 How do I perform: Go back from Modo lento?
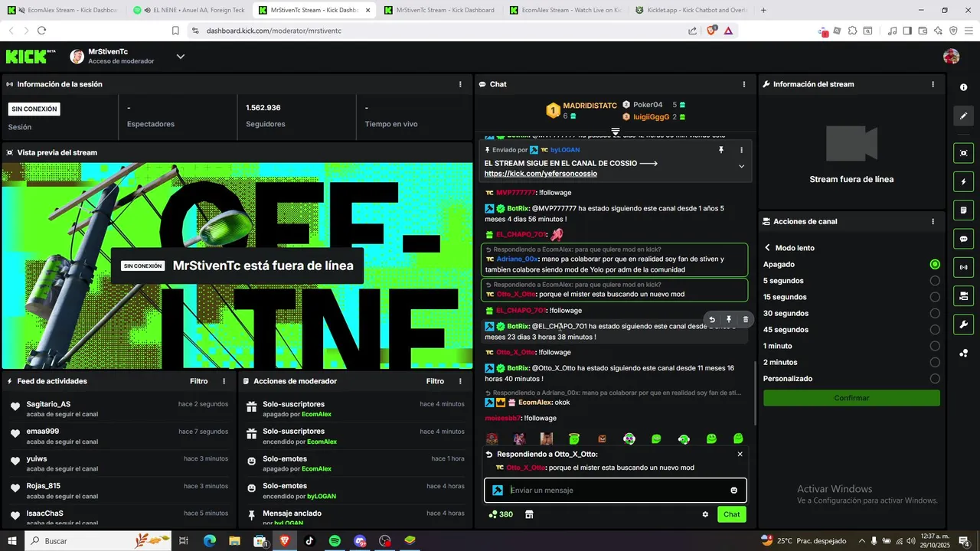tap(768, 248)
